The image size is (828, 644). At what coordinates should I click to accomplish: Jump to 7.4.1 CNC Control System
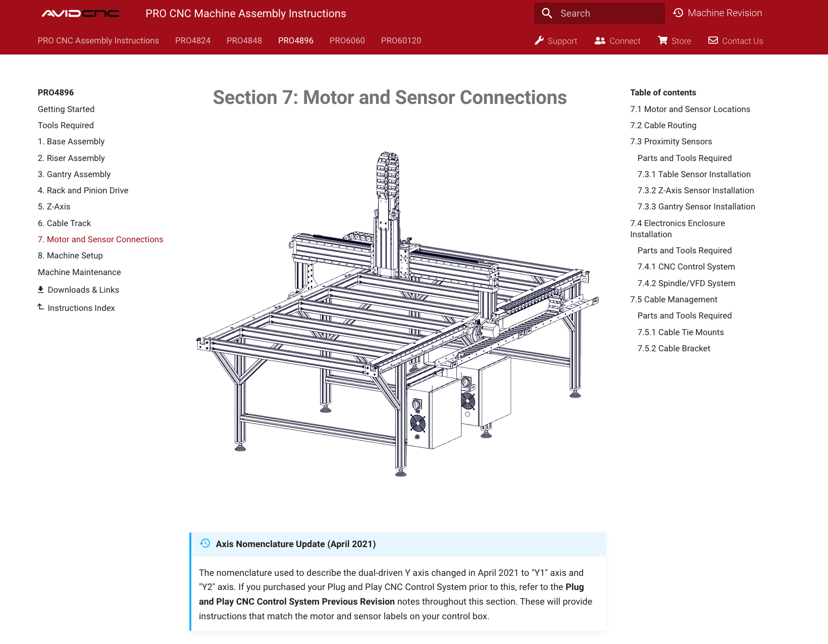pos(686,266)
